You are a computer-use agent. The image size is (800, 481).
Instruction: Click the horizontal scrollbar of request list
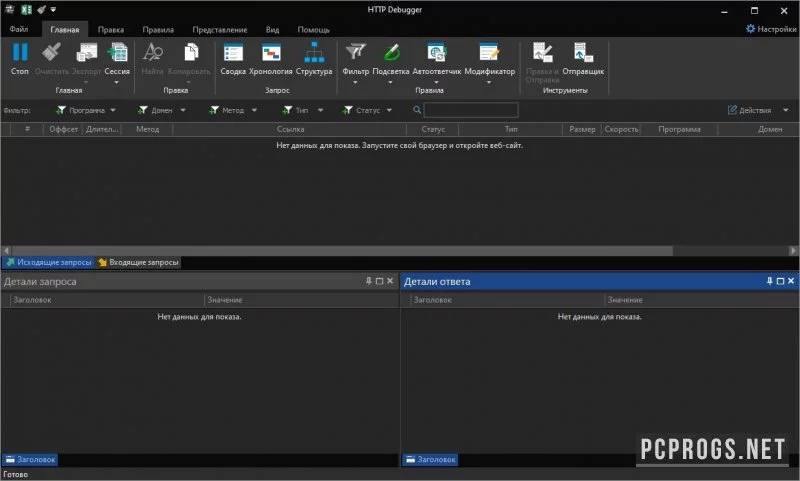click(x=342, y=250)
